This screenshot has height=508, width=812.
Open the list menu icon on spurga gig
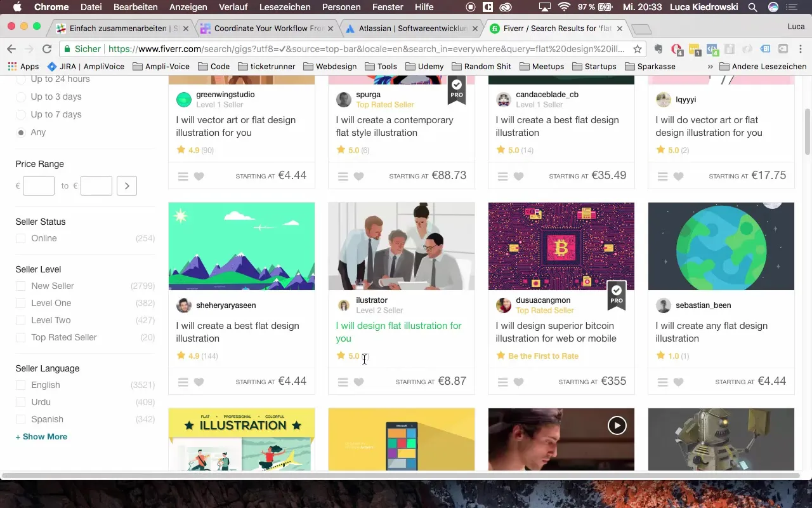tap(343, 176)
